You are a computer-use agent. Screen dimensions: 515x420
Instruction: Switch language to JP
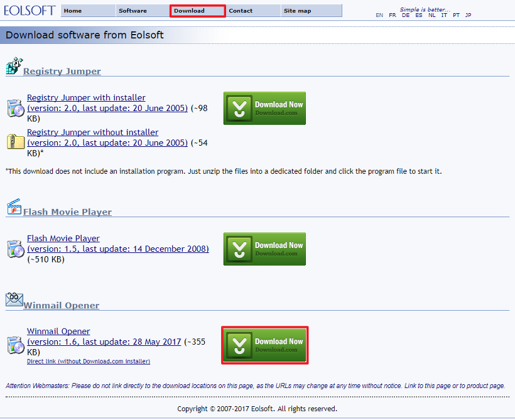469,15
